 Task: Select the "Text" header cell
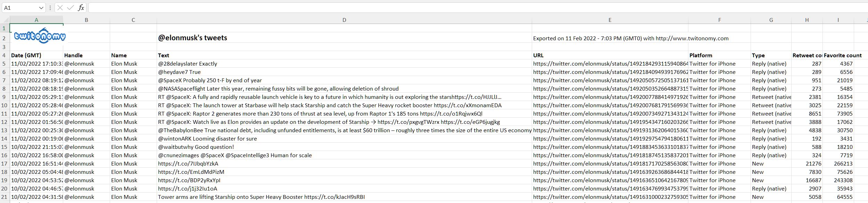344,55
